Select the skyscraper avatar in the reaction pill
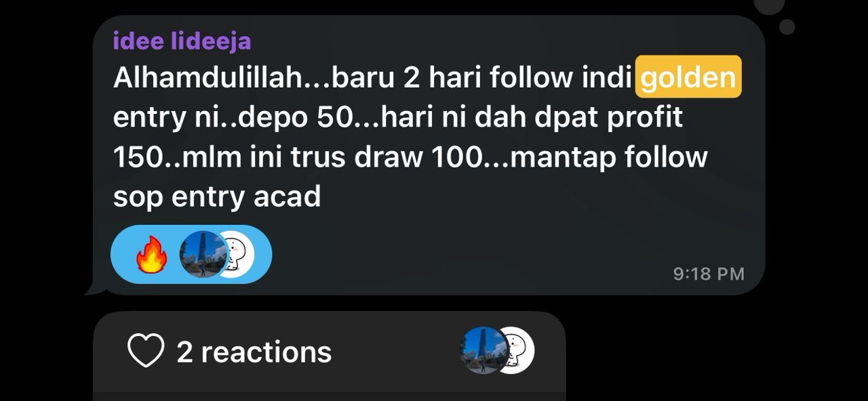The height and width of the screenshot is (401, 868). coord(203,255)
